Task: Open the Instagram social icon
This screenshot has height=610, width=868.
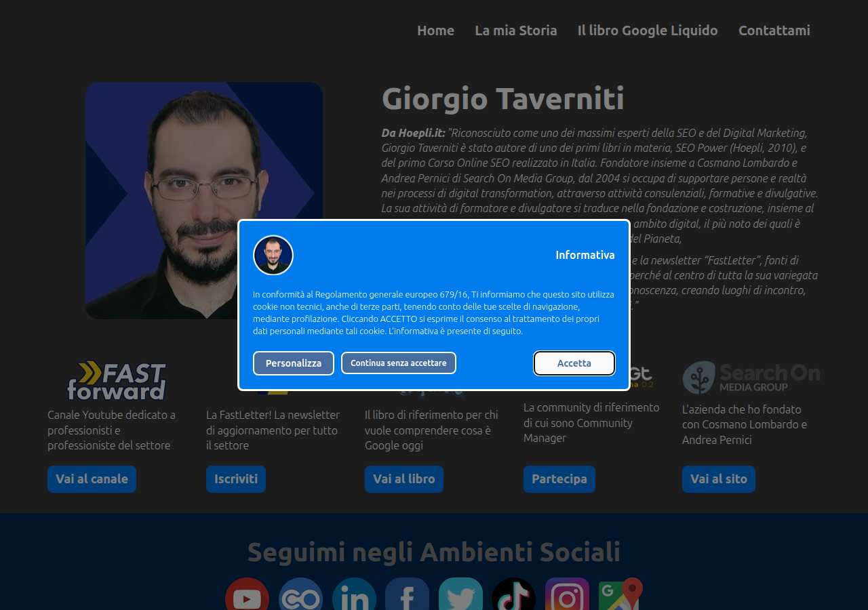Action: pyautogui.click(x=567, y=594)
